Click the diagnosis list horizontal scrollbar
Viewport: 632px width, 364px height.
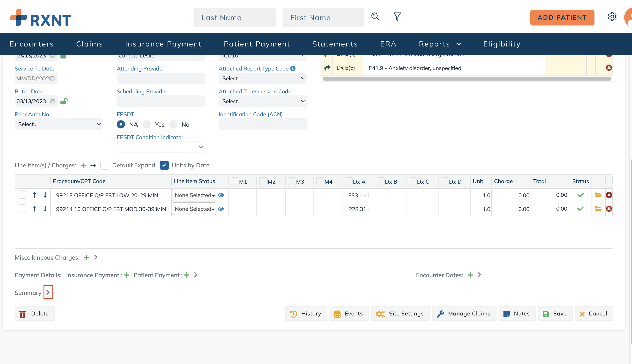point(466,79)
